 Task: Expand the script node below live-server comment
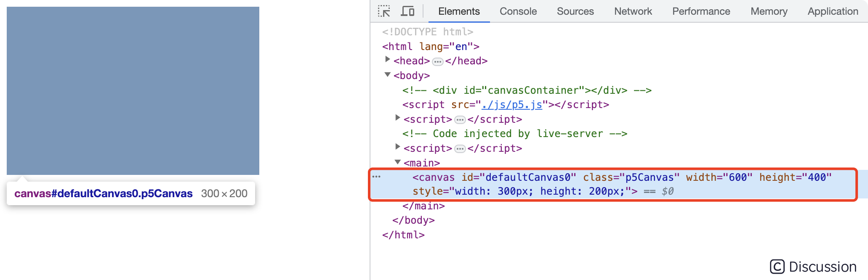[397, 147]
